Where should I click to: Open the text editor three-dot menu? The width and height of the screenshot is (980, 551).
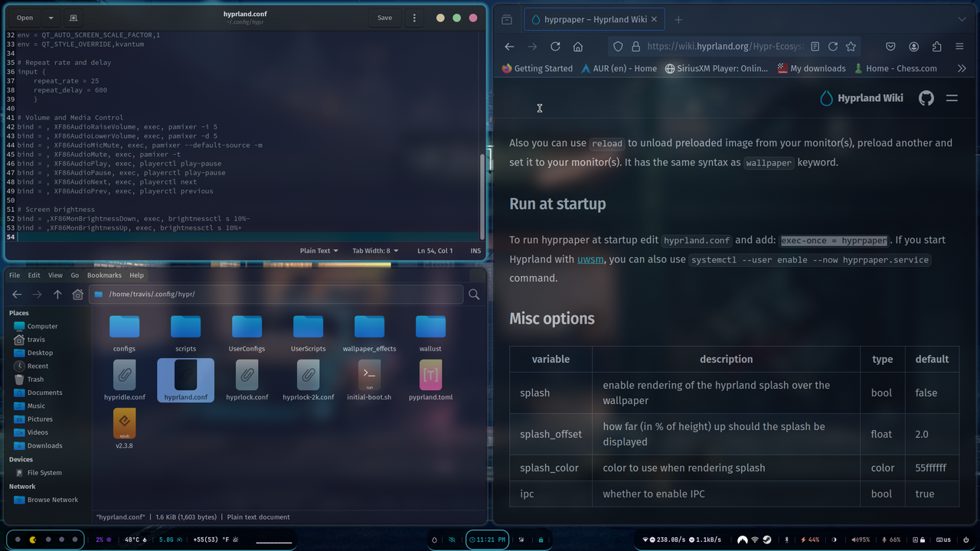[414, 18]
